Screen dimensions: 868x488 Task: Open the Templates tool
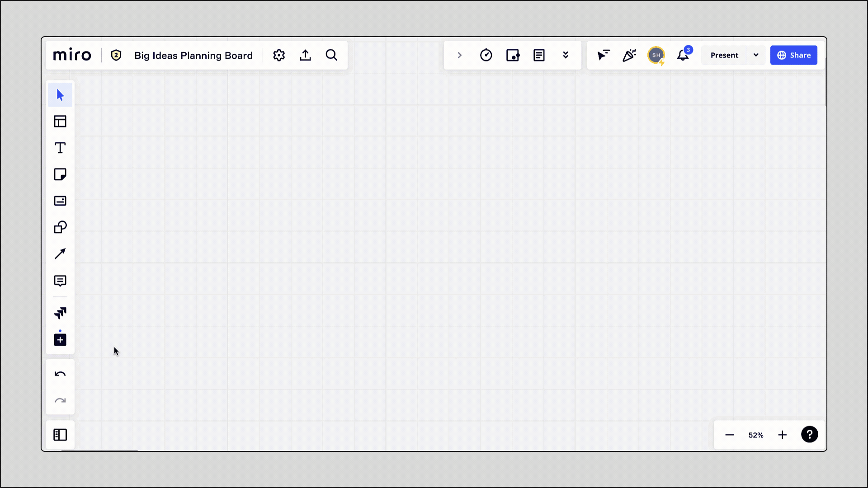(x=60, y=122)
